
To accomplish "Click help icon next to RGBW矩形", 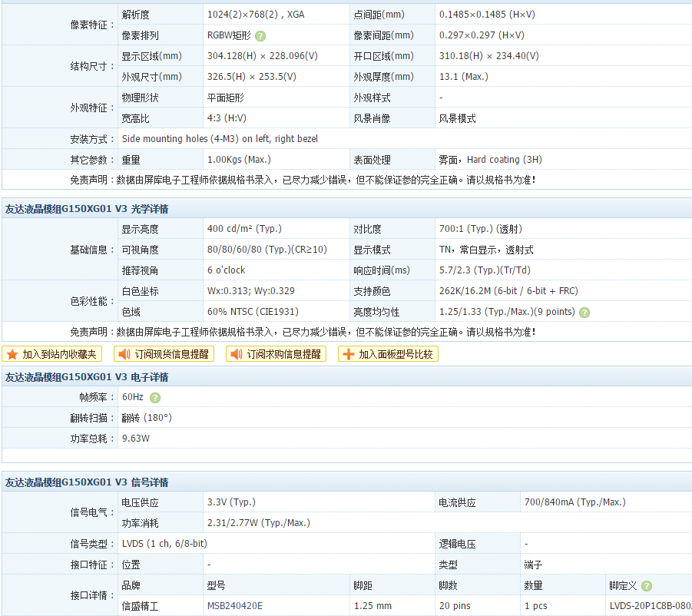I will click(260, 36).
